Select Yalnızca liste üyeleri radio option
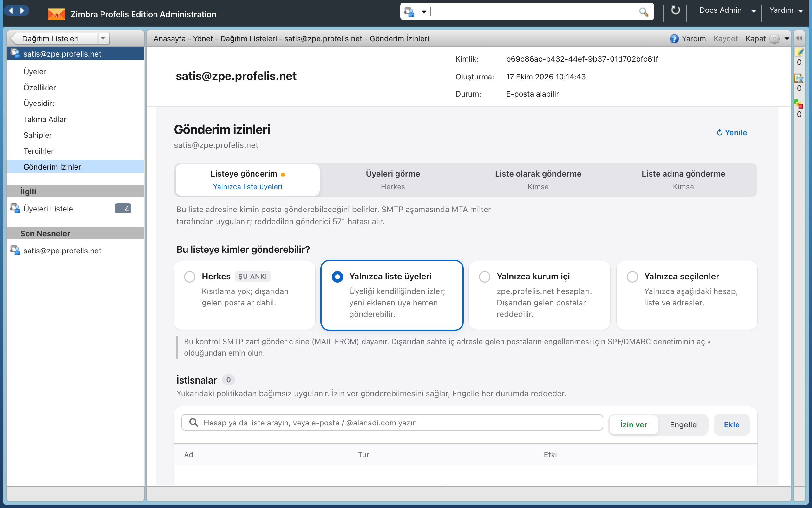This screenshot has height=508, width=812. coord(337,277)
